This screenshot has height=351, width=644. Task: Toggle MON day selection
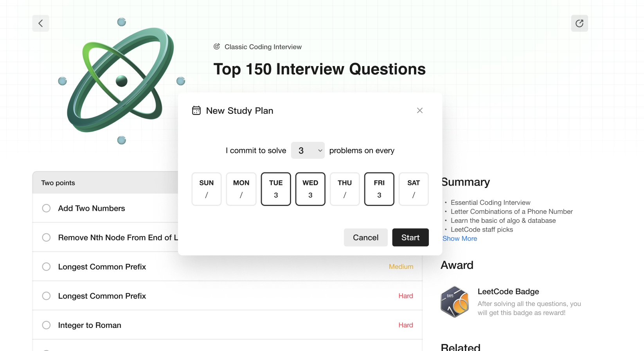point(241,189)
